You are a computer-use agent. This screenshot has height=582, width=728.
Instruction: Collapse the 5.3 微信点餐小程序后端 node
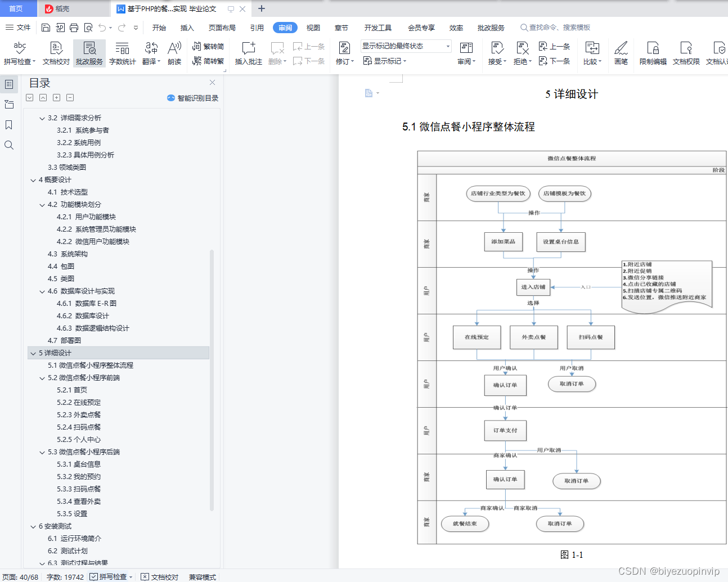coord(42,452)
